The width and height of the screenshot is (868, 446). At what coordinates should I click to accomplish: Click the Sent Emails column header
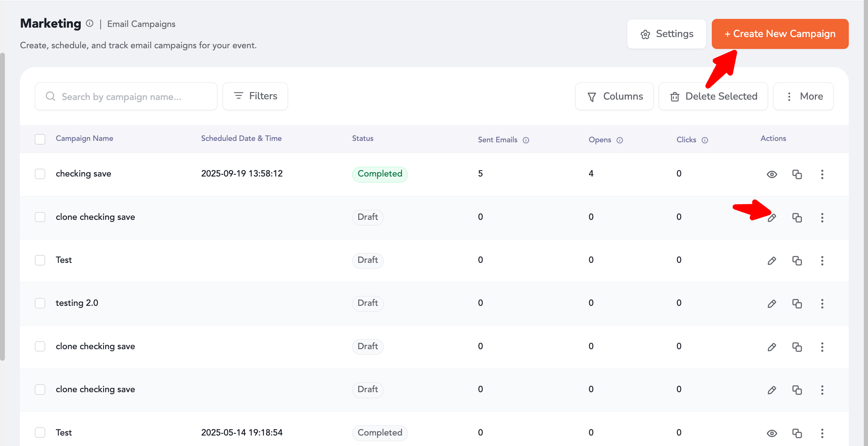click(498, 140)
